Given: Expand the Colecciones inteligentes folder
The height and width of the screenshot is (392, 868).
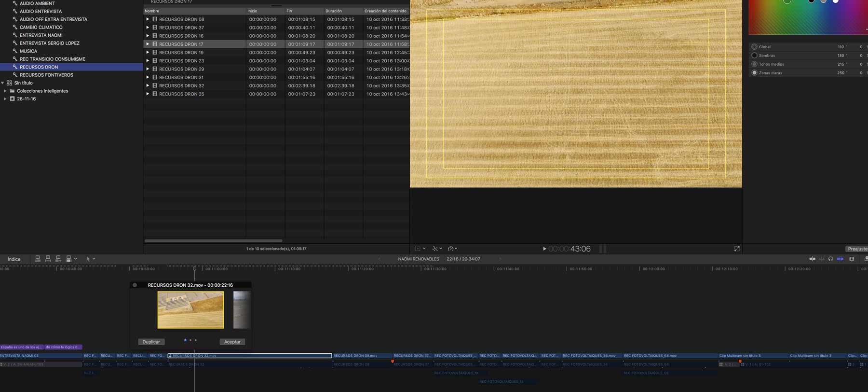Looking at the screenshot, I should 5,91.
